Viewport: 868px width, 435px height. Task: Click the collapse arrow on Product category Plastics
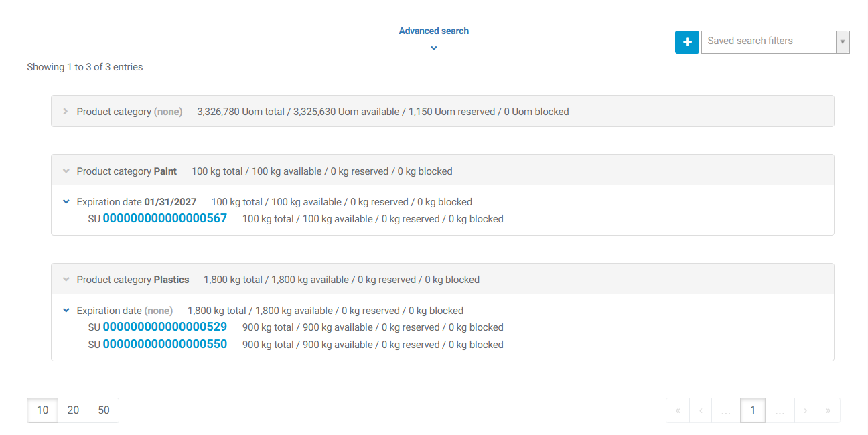click(x=65, y=279)
